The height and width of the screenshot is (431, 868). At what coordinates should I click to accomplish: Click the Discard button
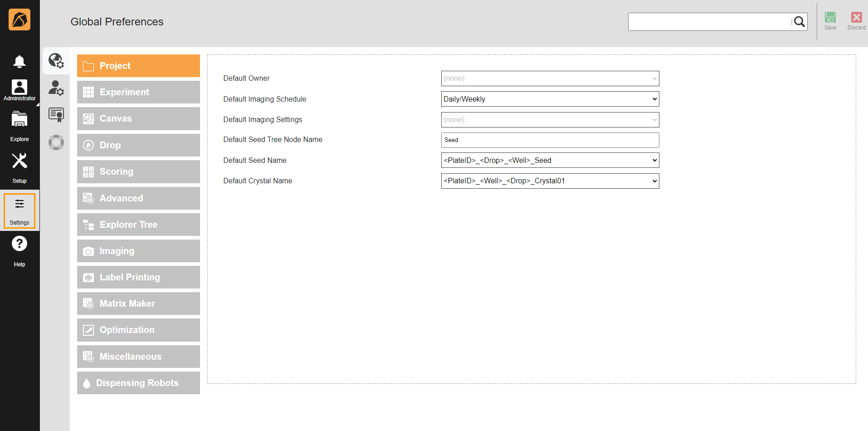[x=856, y=21]
